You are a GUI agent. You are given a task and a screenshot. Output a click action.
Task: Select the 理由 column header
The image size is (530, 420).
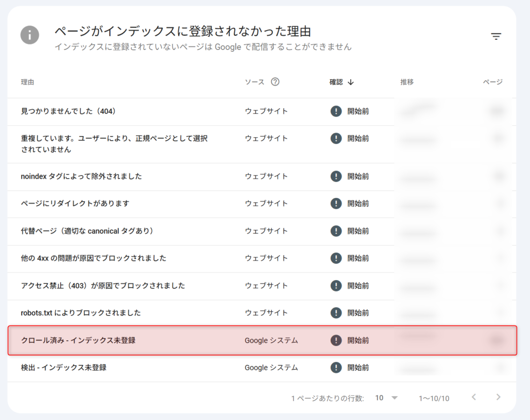click(27, 81)
